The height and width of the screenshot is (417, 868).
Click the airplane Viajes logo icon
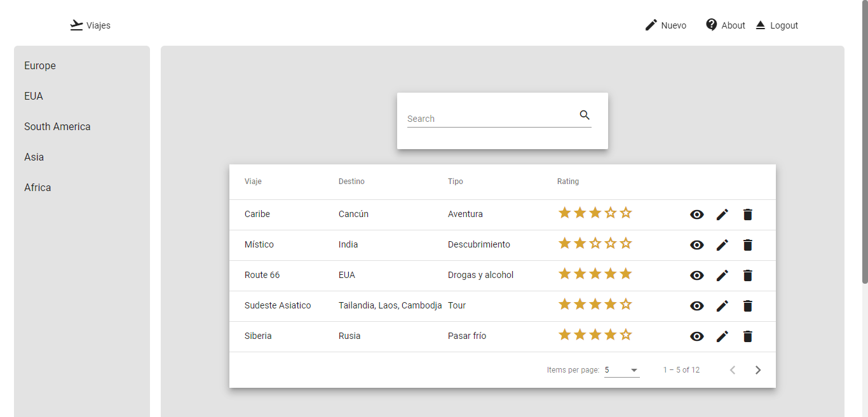pyautogui.click(x=76, y=24)
